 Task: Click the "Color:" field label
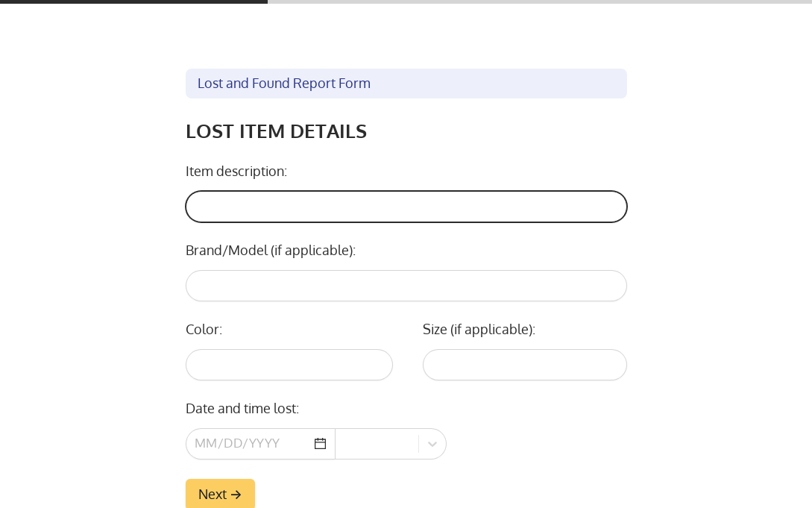pos(204,330)
